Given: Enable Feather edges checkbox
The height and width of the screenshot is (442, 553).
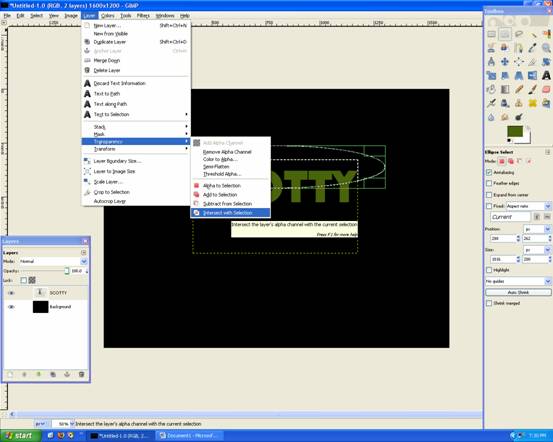Looking at the screenshot, I should [x=489, y=183].
